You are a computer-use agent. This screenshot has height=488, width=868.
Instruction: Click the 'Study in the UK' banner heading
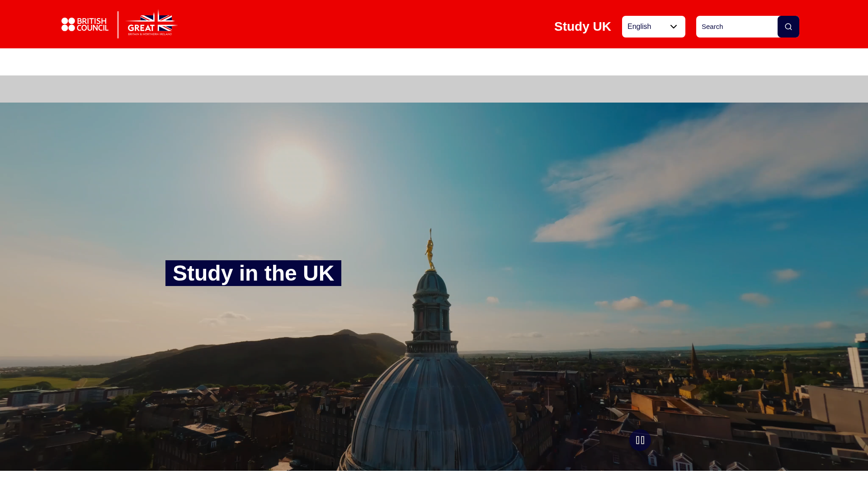(253, 273)
